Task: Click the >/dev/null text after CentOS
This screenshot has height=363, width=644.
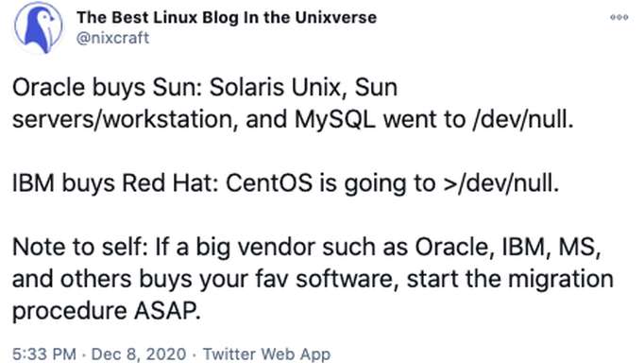Action: tap(501, 183)
